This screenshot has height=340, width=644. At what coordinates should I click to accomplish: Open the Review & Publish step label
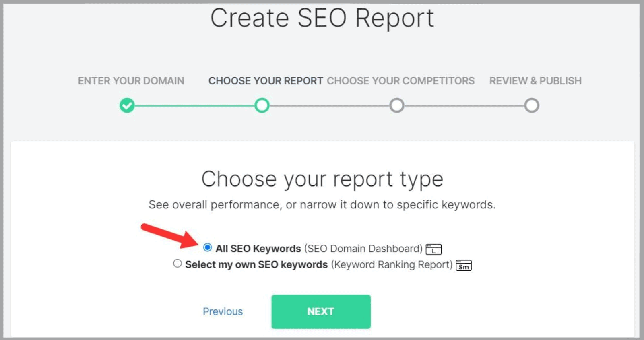click(x=535, y=81)
